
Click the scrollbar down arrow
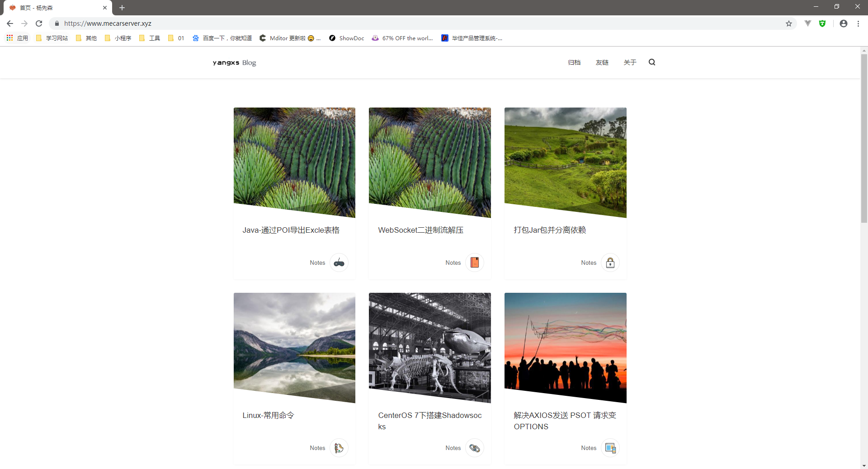tap(864, 465)
